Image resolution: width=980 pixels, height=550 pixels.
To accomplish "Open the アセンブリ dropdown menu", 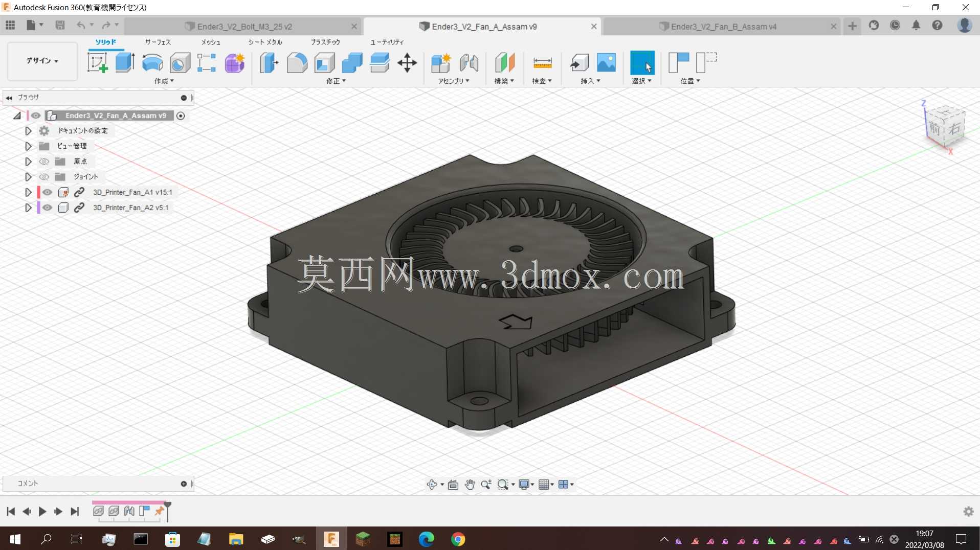I will click(454, 81).
